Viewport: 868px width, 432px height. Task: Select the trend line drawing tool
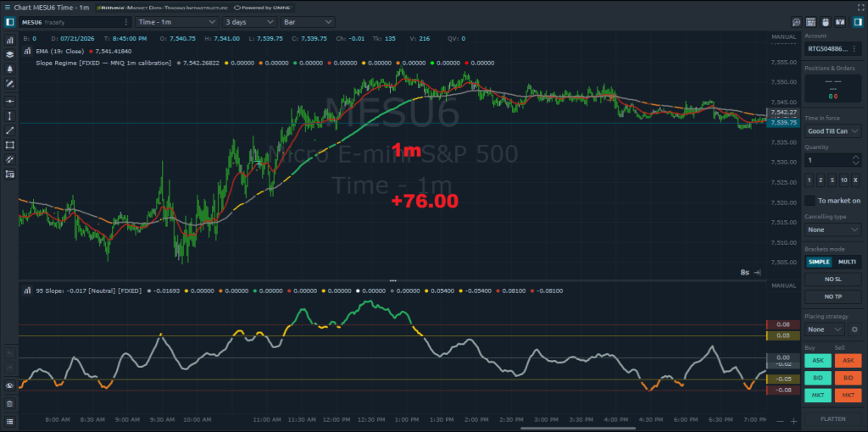9,130
